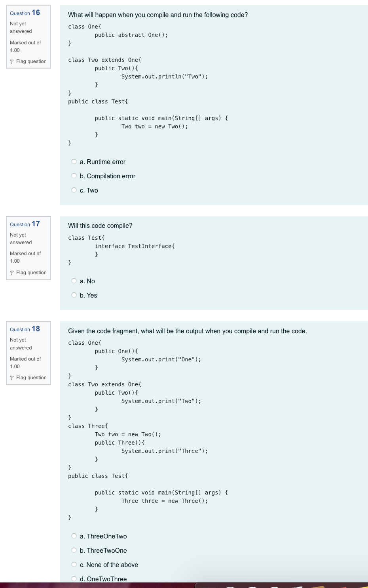
Task: Click the flag icon beside Question 17
Action: 12,273
